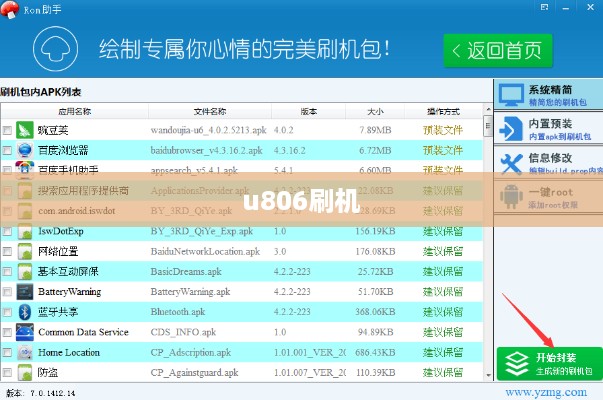Click the 返回首页 button
603x400 pixels.
(498, 50)
